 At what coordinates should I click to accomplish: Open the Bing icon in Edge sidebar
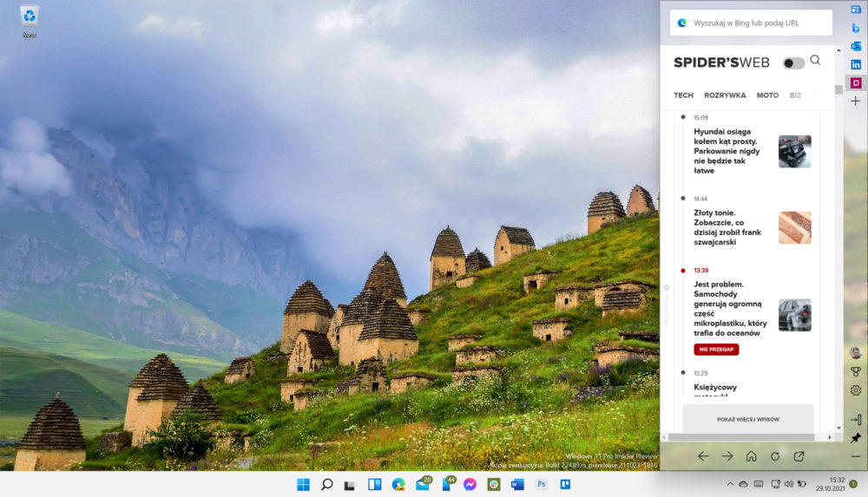click(856, 28)
